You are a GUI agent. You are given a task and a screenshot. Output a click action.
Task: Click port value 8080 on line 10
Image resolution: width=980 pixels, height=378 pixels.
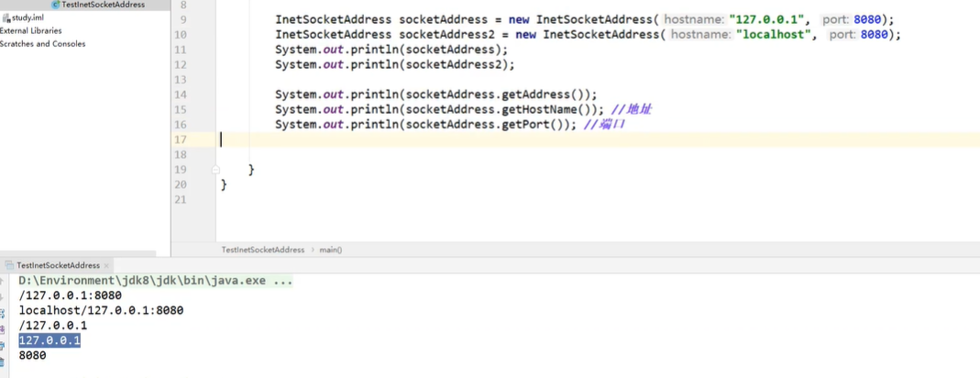tap(875, 35)
